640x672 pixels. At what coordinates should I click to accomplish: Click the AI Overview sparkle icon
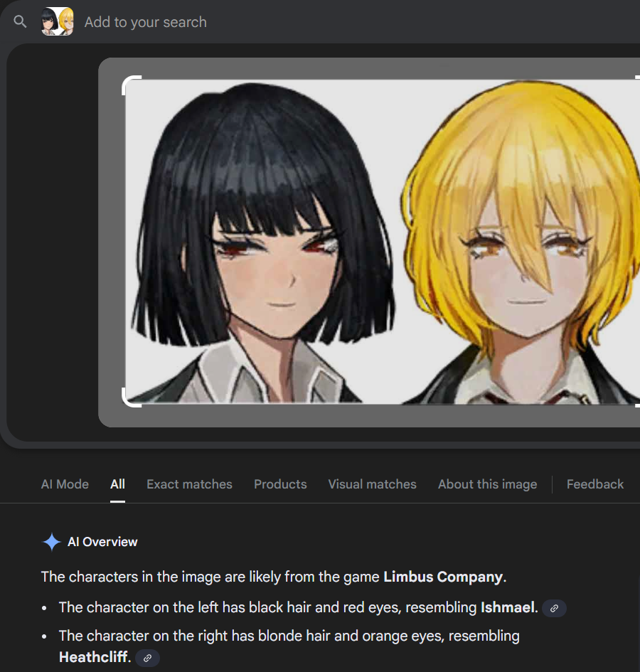coord(52,542)
